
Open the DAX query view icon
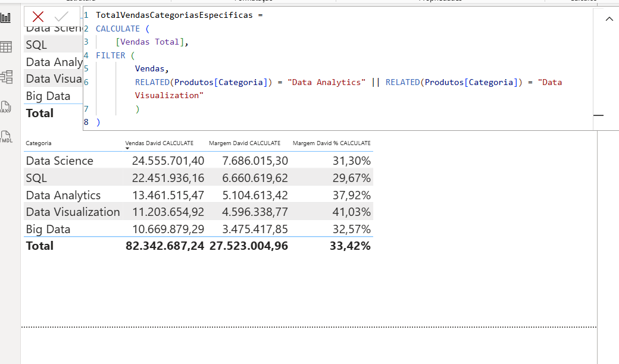(5, 107)
